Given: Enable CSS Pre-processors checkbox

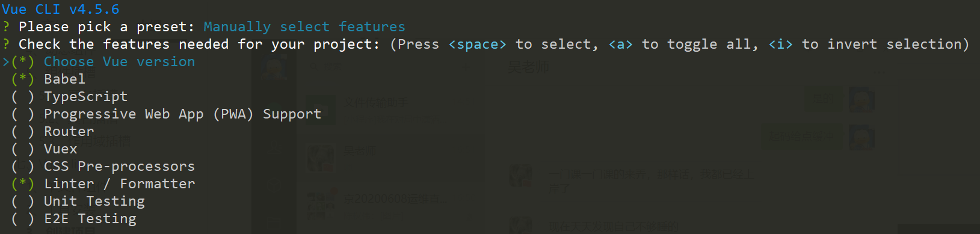Looking at the screenshot, I should click(23, 167).
